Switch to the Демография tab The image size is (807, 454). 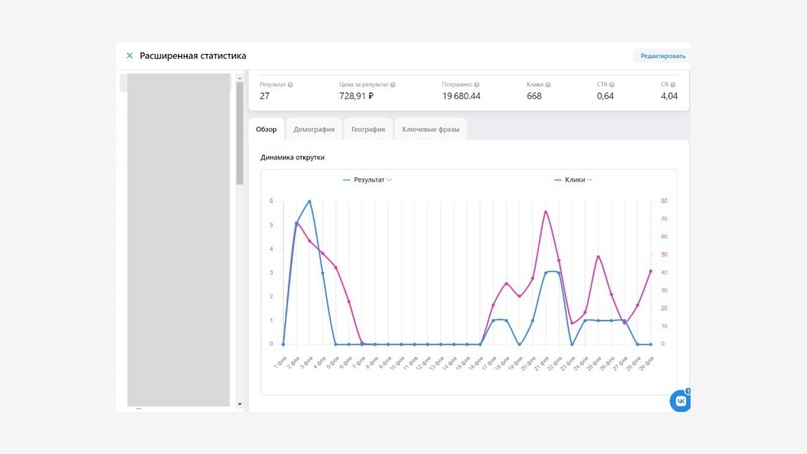click(x=314, y=129)
